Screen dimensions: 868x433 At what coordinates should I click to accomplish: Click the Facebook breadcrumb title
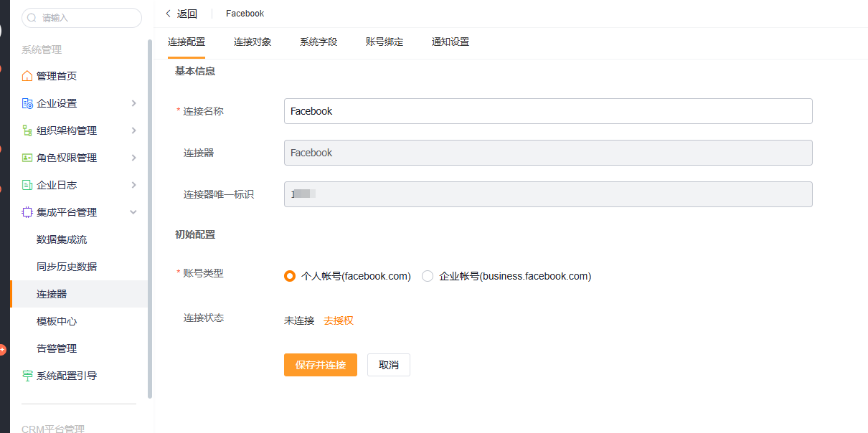245,14
